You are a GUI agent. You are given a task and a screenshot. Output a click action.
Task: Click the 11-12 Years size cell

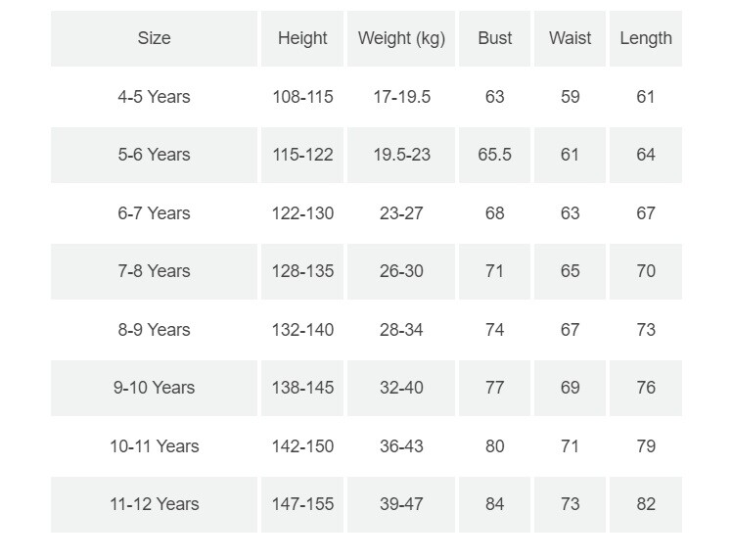(x=154, y=504)
